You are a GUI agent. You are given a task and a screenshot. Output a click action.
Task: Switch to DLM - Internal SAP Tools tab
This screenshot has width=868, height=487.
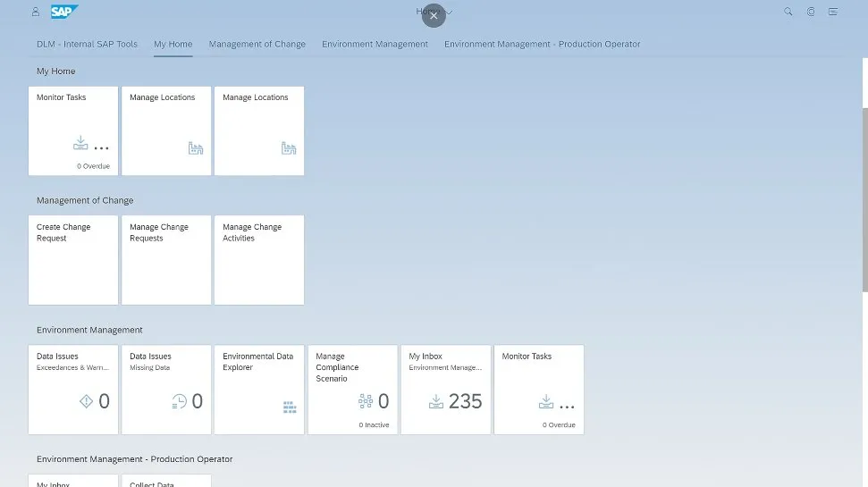[87, 44]
